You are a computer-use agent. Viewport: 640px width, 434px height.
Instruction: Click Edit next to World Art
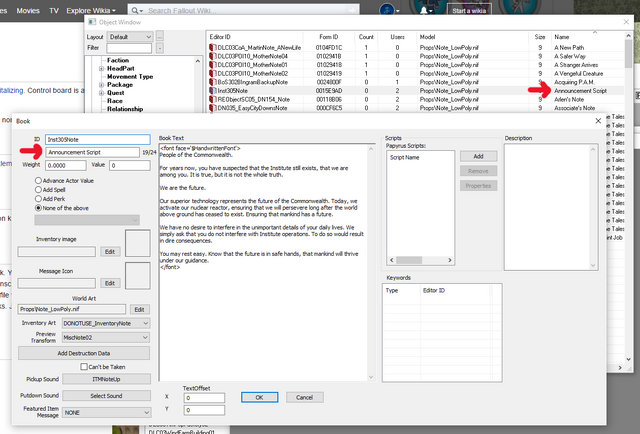point(140,309)
